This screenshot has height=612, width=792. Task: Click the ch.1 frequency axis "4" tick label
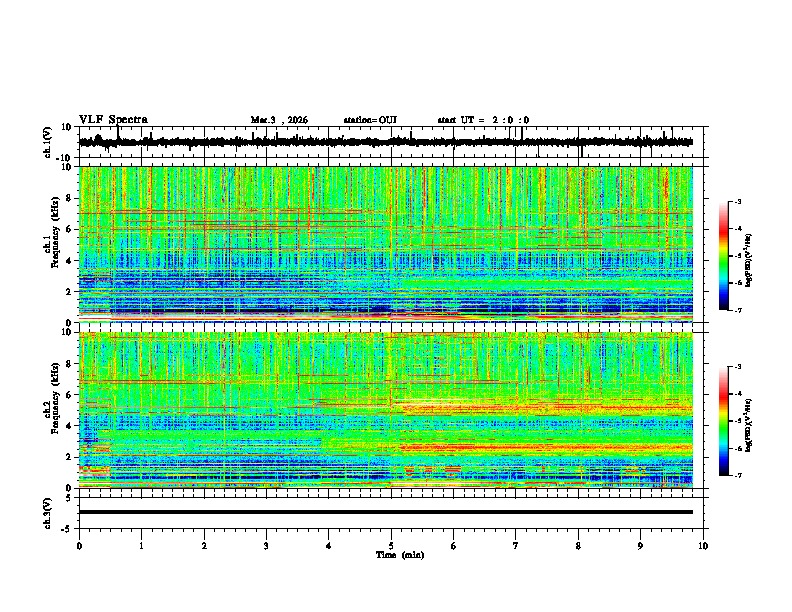[x=70, y=261]
